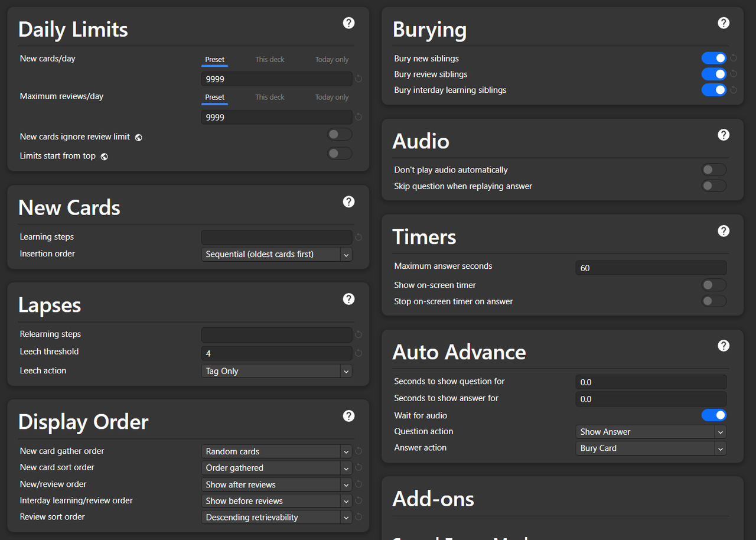
Task: Click revert icon beside New/review order
Action: click(x=359, y=484)
